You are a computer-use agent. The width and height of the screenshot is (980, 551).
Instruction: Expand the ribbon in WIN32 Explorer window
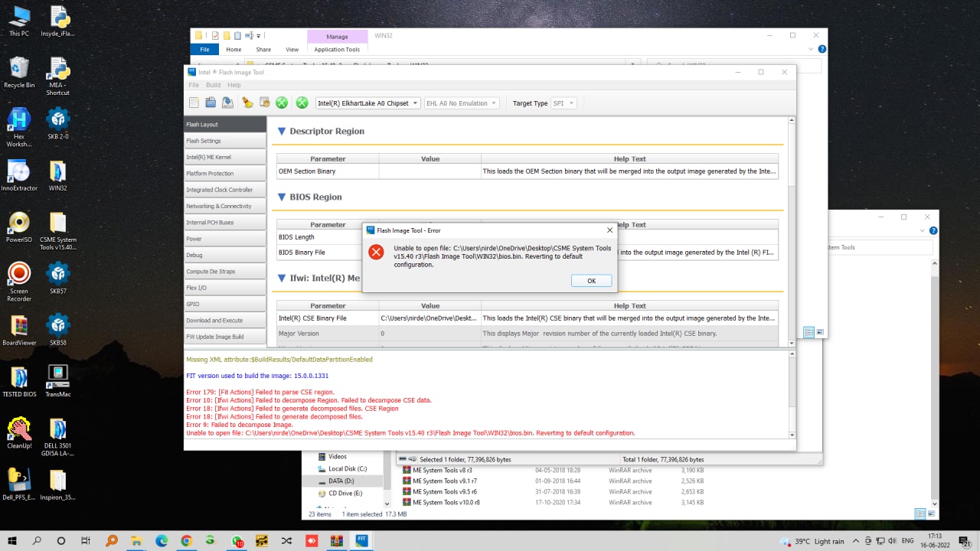coord(812,49)
